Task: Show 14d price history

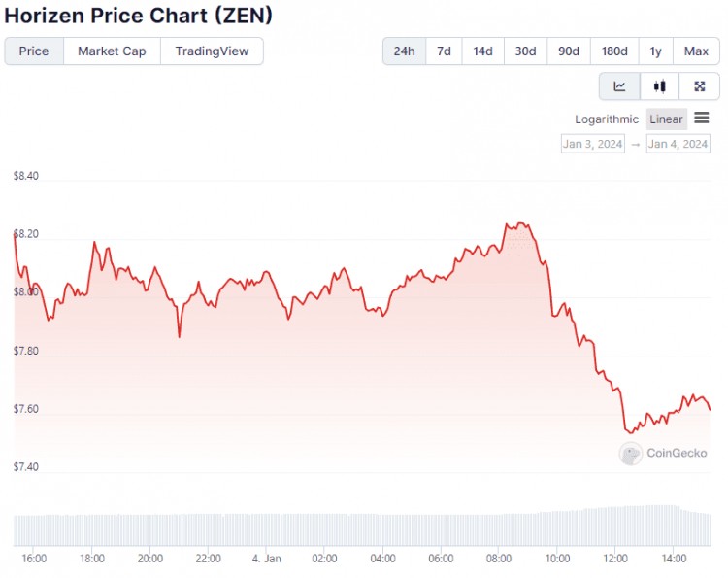Action: (x=482, y=51)
